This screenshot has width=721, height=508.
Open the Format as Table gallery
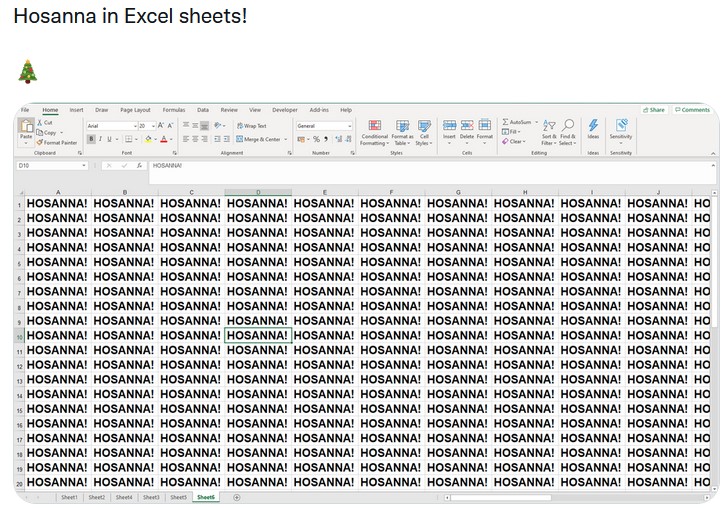coord(402,133)
